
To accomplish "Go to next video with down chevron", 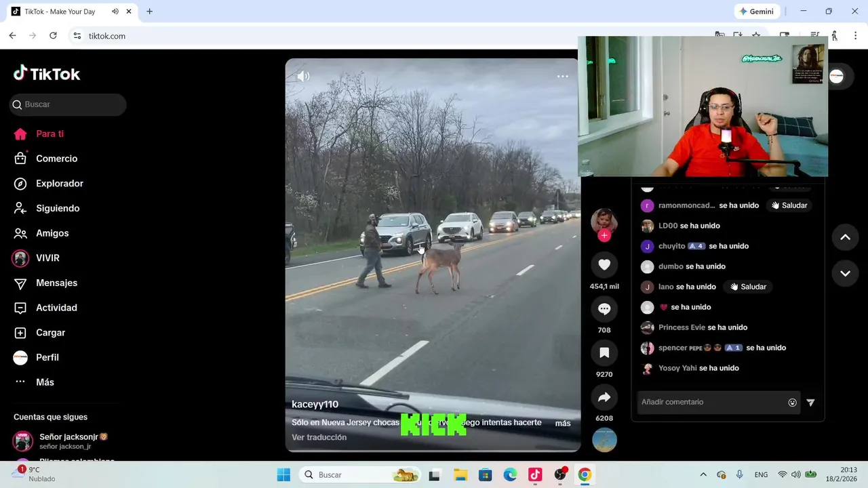I will pos(845,273).
